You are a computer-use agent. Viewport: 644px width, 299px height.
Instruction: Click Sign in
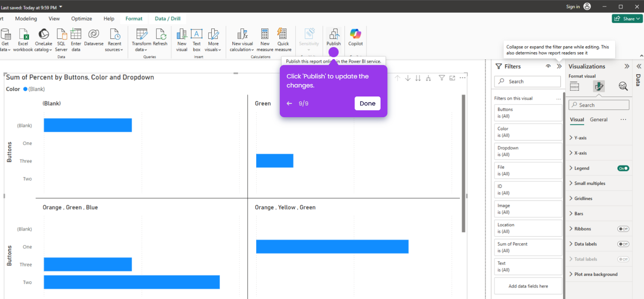573,6
